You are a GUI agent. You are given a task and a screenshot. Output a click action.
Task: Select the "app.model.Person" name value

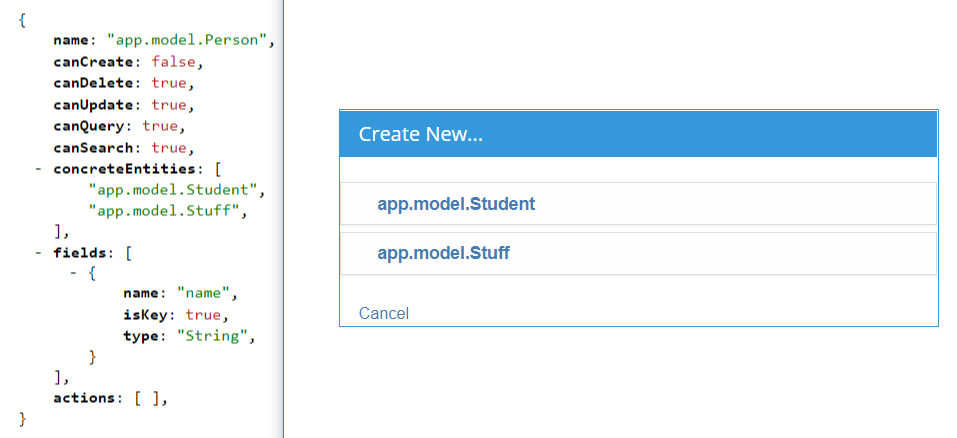point(187,41)
